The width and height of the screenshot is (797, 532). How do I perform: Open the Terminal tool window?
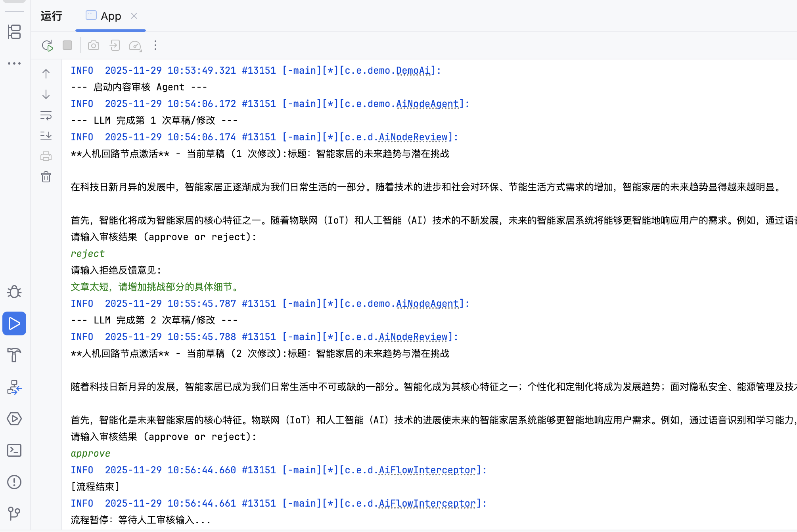point(14,450)
